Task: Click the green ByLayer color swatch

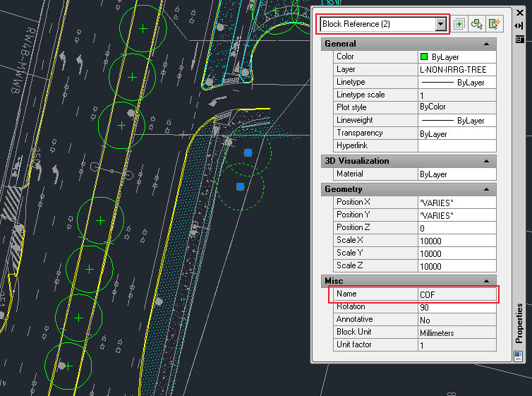Action: click(424, 56)
